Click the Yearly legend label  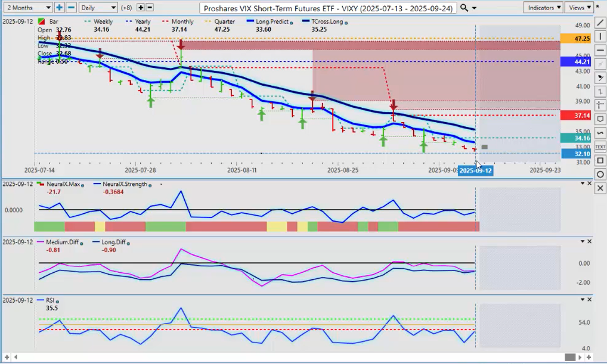pos(143,21)
